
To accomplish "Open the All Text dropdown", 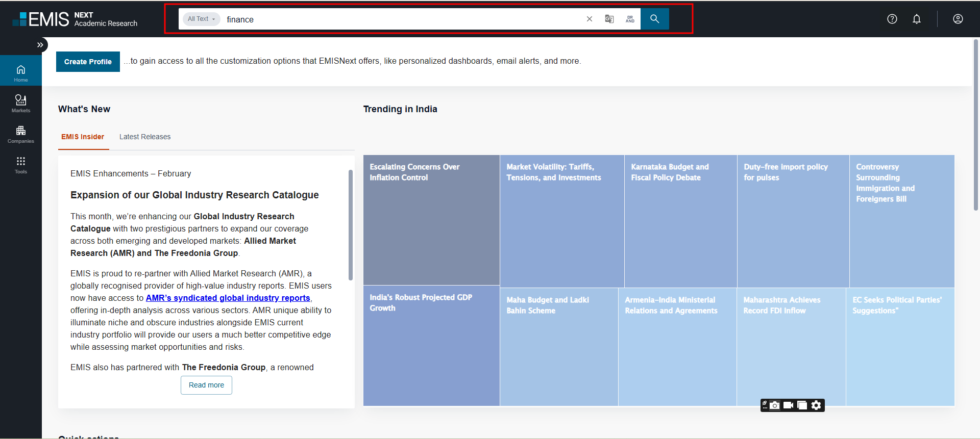I will click(201, 19).
